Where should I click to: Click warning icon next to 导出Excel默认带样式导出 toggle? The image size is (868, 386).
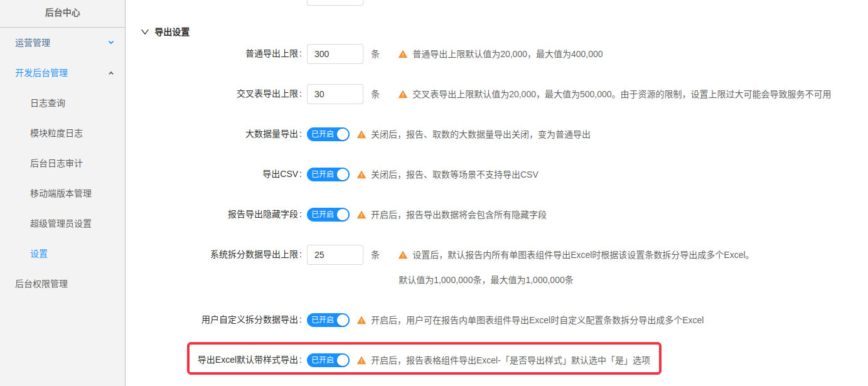coord(362,361)
